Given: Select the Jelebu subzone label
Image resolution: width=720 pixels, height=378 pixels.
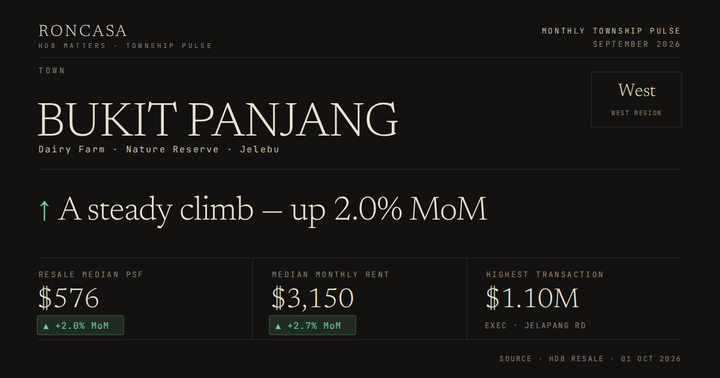Looking at the screenshot, I should [x=259, y=149].
